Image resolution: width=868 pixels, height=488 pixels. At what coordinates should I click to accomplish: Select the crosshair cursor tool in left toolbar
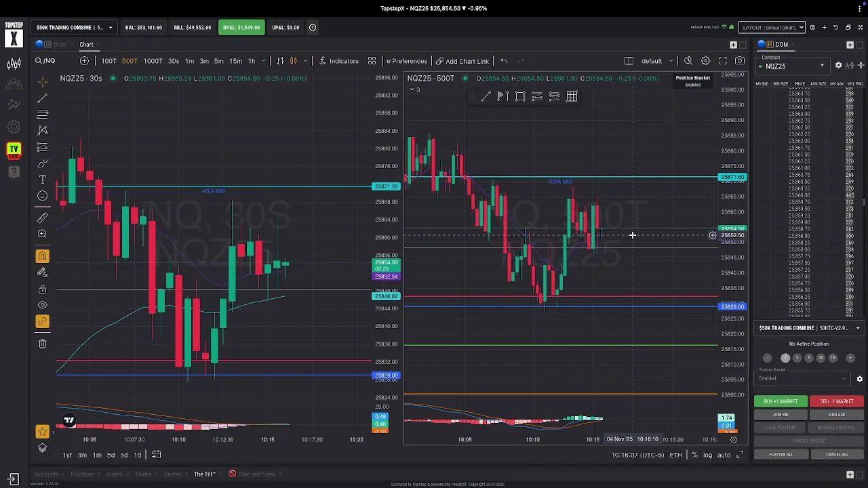[x=42, y=82]
